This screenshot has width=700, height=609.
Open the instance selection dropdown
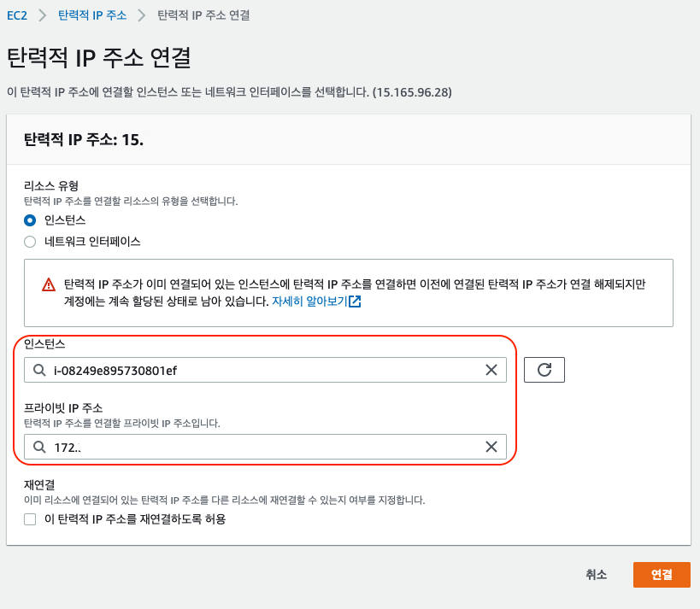[256, 370]
